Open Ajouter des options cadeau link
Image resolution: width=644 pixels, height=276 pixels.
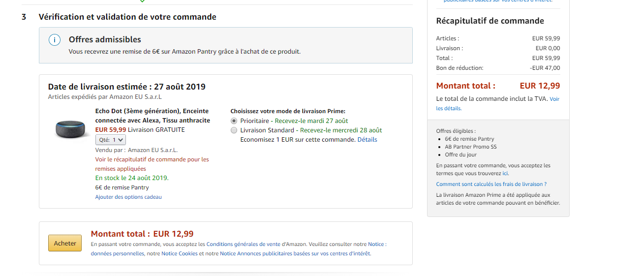click(128, 197)
